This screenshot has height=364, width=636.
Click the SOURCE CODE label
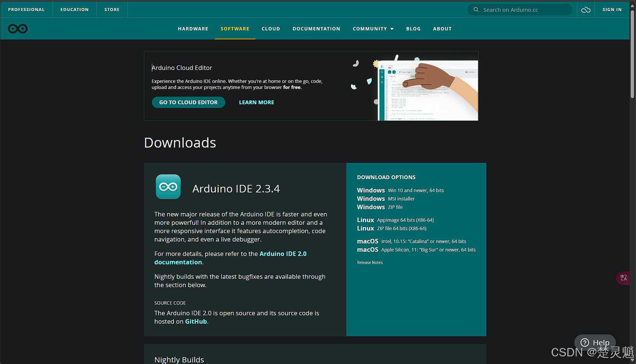(x=170, y=303)
